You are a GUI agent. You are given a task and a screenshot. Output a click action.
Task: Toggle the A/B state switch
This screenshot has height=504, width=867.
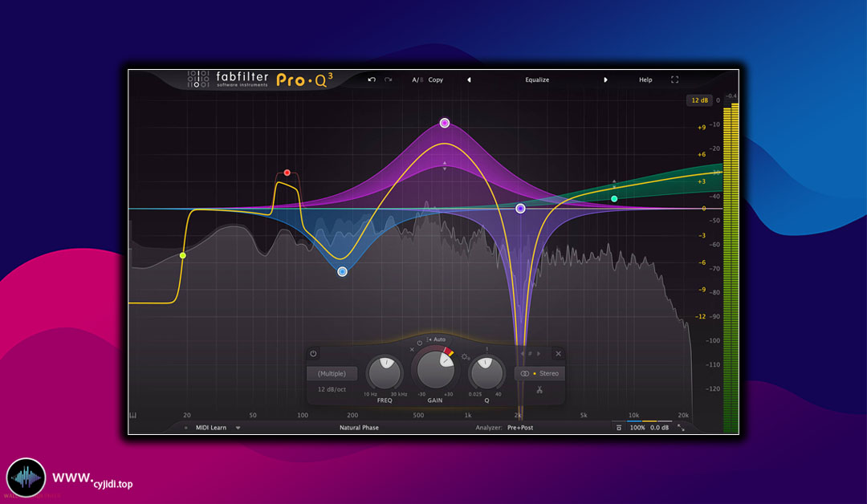(x=417, y=79)
